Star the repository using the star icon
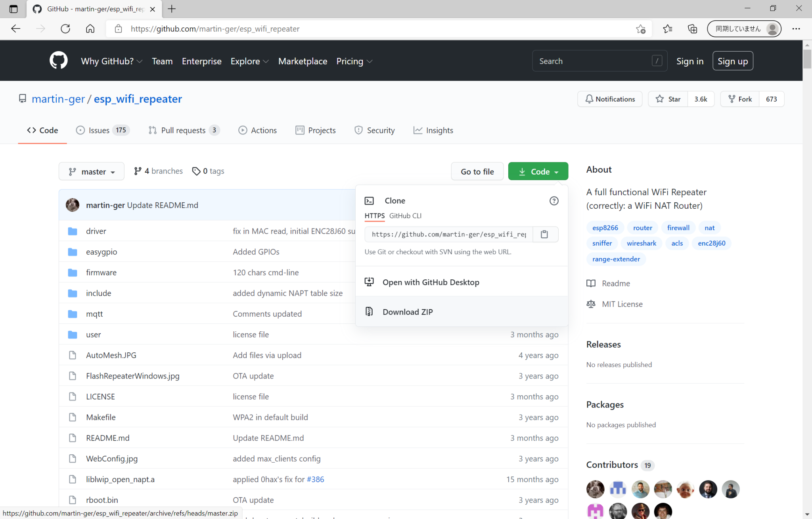The image size is (812, 519). pyautogui.click(x=659, y=99)
